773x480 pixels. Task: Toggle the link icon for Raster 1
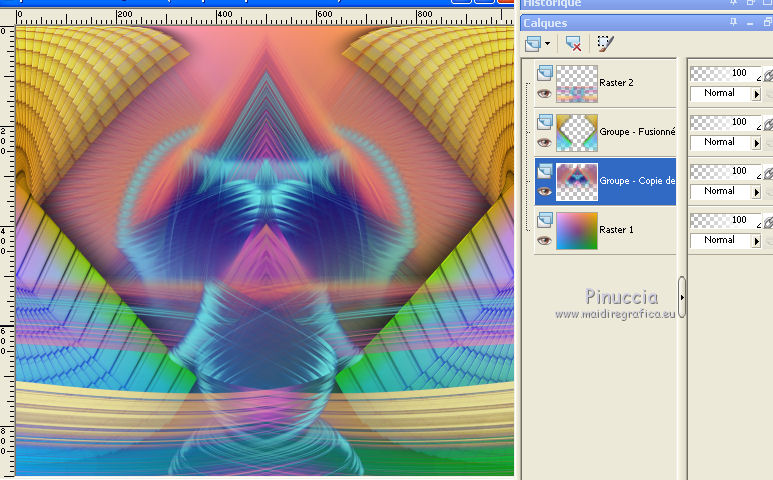(x=768, y=222)
